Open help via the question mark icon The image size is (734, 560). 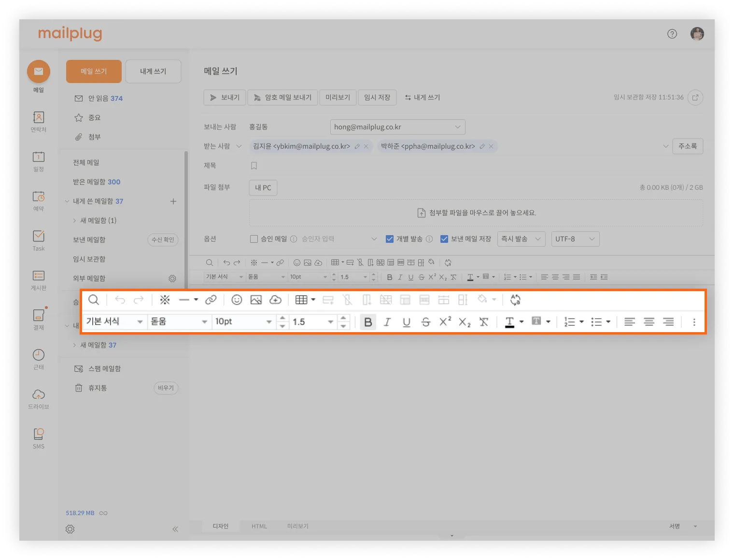click(672, 34)
